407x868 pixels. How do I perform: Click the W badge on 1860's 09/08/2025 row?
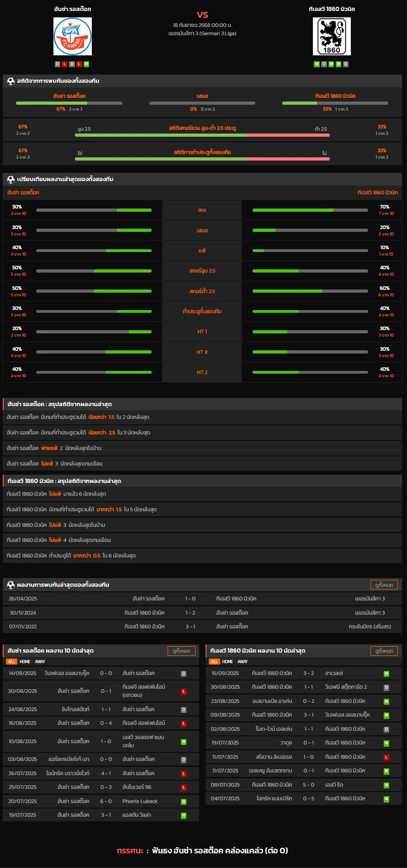point(386,715)
